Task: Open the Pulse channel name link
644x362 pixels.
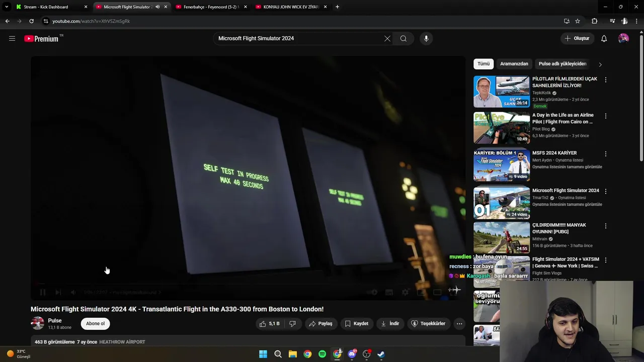Action: (x=55, y=320)
